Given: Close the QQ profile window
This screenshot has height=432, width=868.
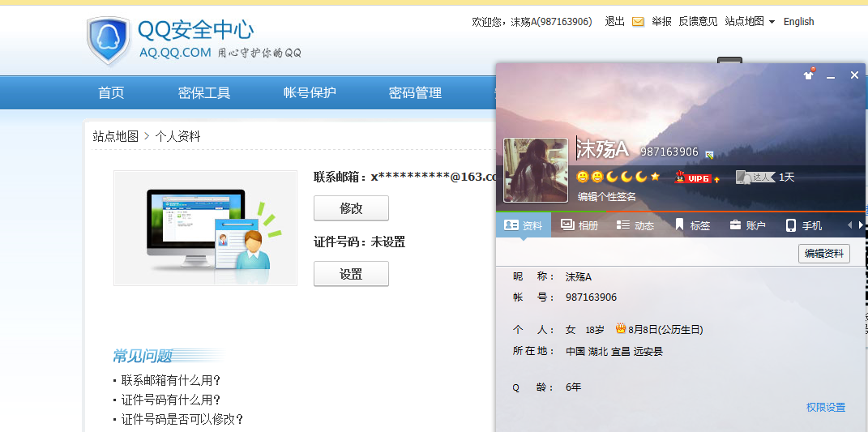Looking at the screenshot, I should click(854, 75).
